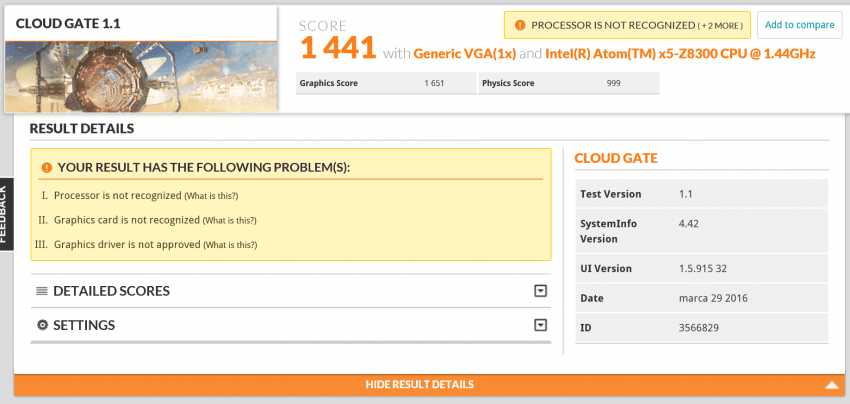850x404 pixels.
Task: Click the Date value marca 29 2016
Action: pos(713,298)
